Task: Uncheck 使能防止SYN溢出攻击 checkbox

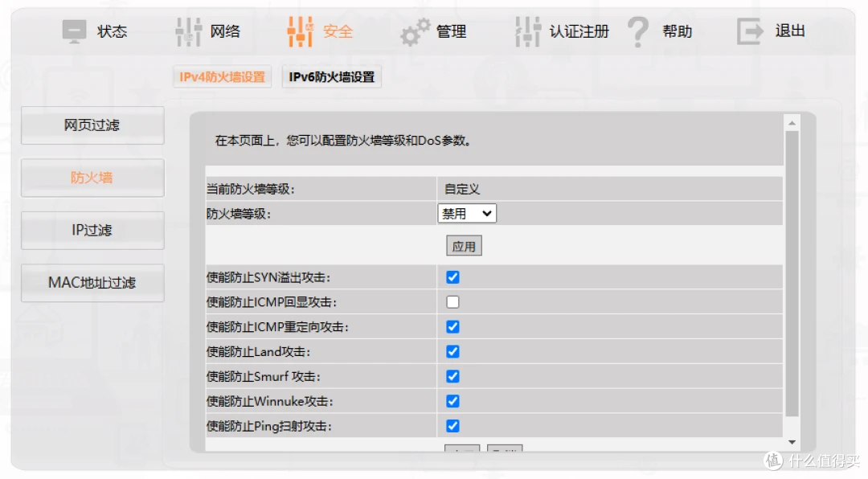Action: [452, 277]
